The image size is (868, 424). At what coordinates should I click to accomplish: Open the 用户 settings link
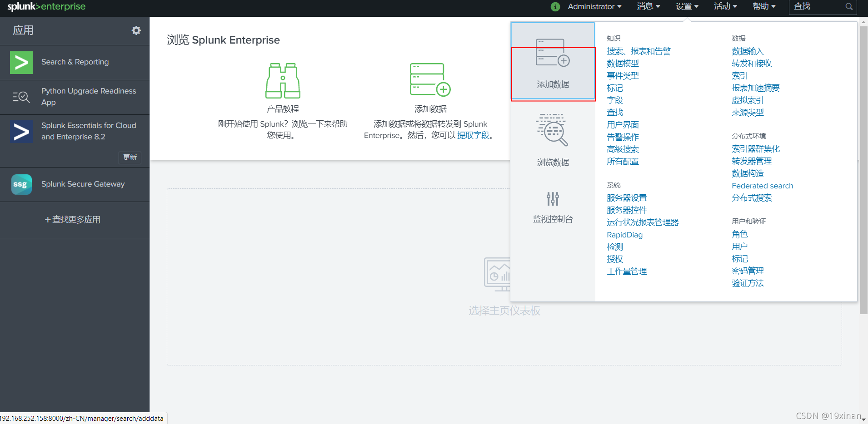739,247
